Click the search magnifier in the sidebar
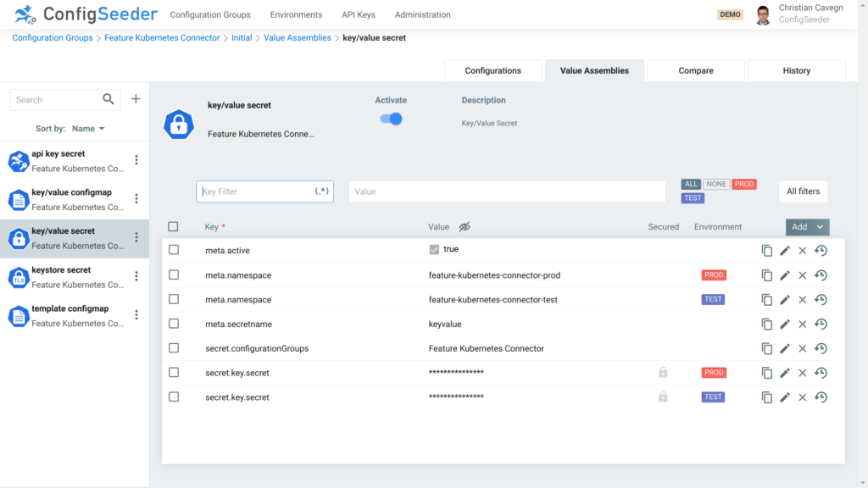868x488 pixels. click(108, 99)
